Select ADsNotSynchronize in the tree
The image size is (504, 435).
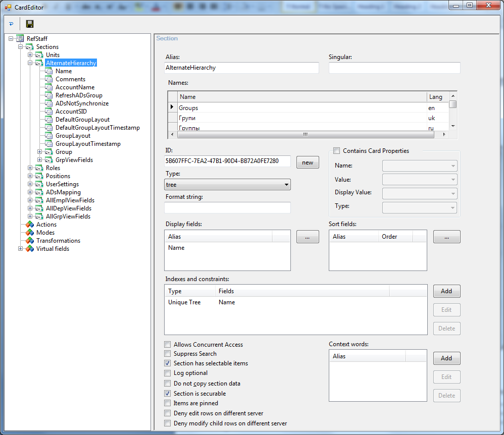(82, 103)
